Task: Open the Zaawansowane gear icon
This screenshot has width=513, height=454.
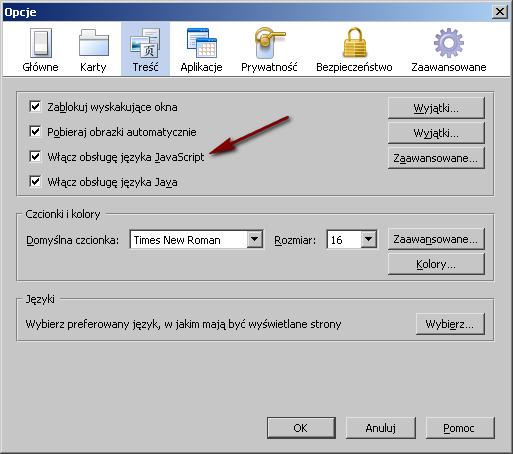Action: pos(449,43)
